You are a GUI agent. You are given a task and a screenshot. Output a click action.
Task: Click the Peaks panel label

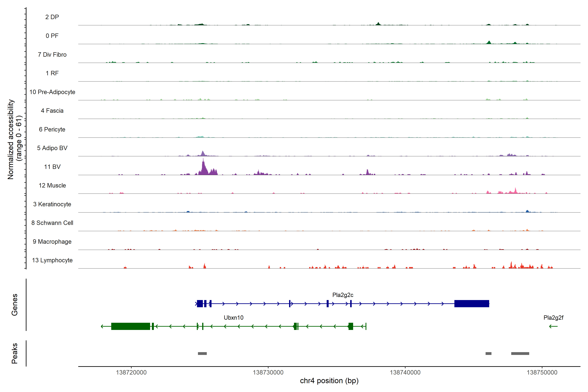coord(15,353)
